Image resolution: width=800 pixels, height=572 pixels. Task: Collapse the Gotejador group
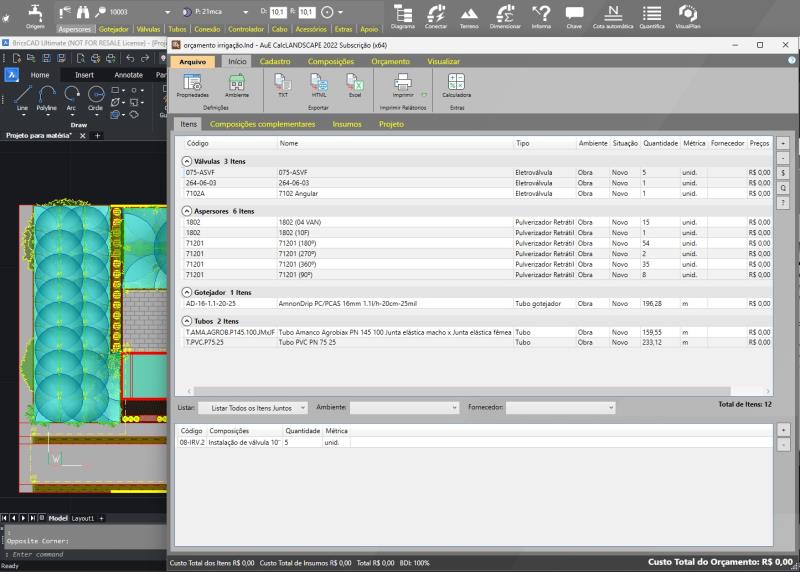(187, 292)
